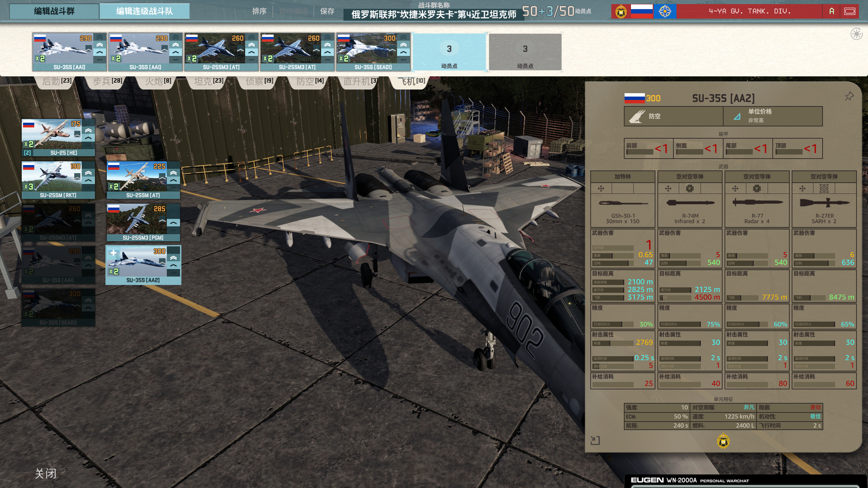868x488 pixels.
Task: Click the 关闭 close button
Action: [46, 473]
